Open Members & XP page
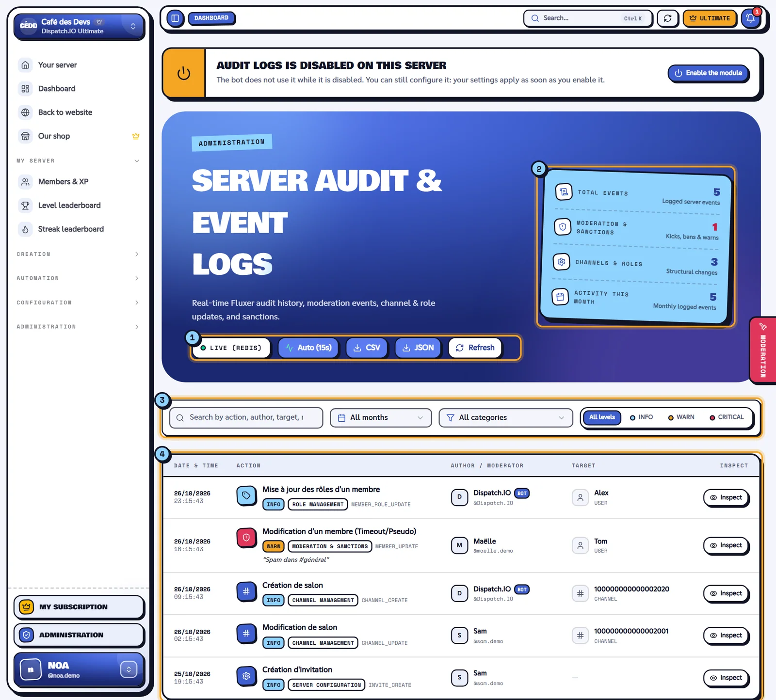This screenshot has height=700, width=776. coord(78,182)
